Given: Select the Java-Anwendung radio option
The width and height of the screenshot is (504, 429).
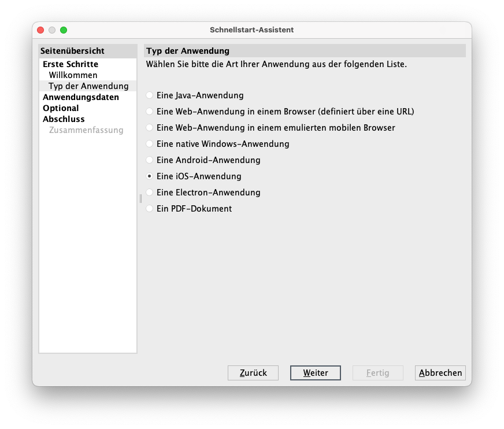Looking at the screenshot, I should (150, 95).
